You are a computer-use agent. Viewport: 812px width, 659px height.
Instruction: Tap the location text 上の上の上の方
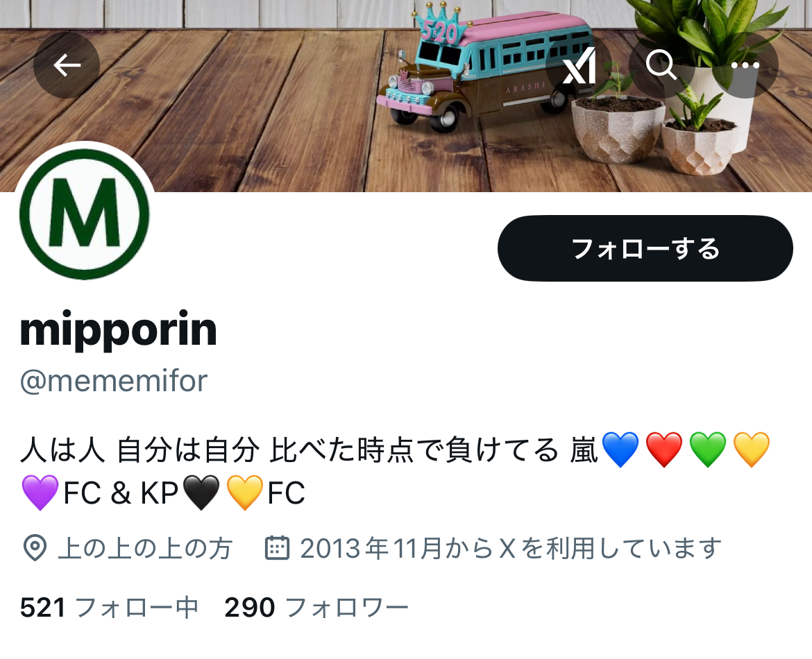click(x=146, y=548)
